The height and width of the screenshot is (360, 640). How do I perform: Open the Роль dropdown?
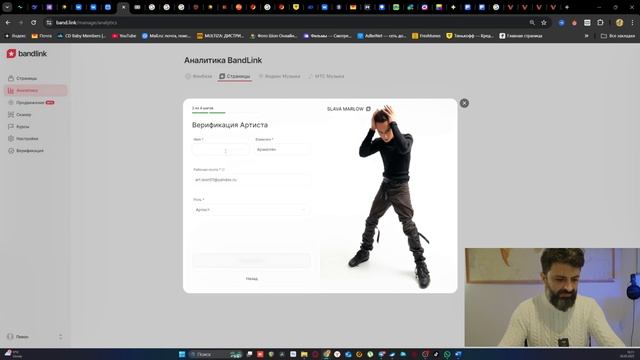click(251, 210)
